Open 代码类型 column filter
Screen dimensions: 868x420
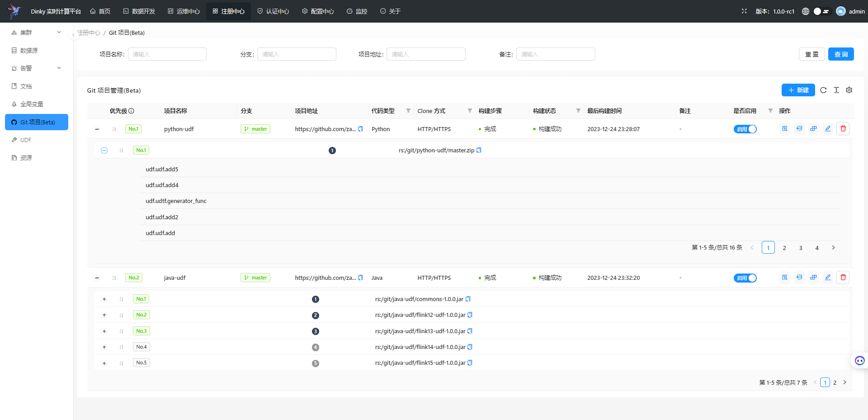(x=408, y=111)
